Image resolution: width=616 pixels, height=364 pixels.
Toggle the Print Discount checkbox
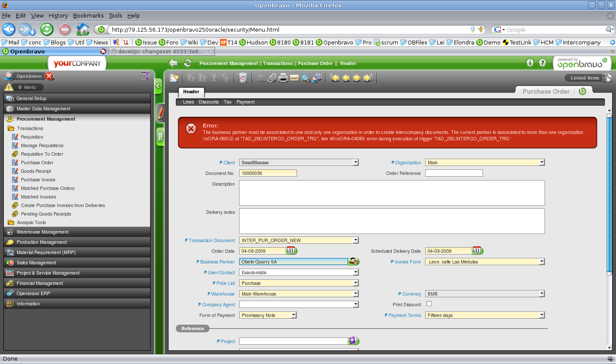click(x=429, y=304)
